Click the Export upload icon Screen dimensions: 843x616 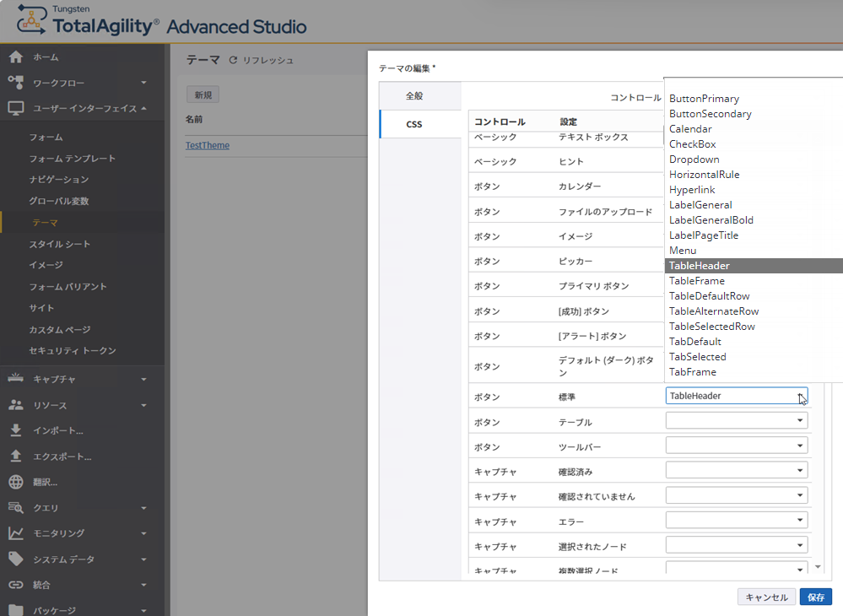click(15, 457)
